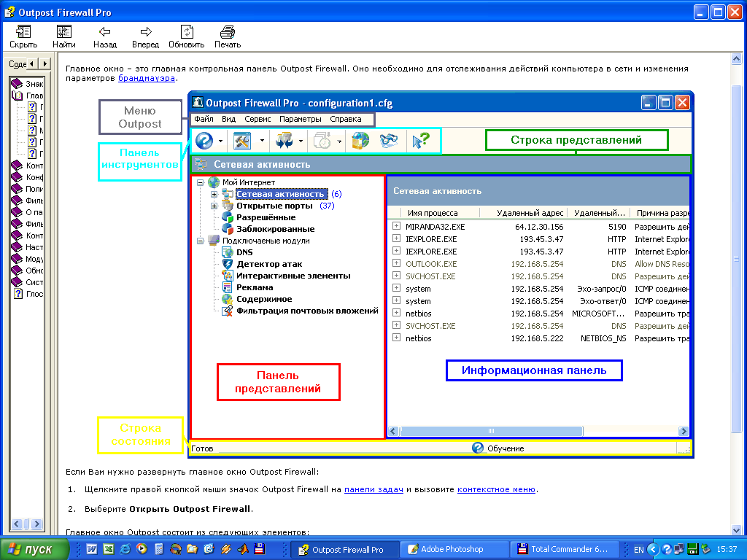Screen dimensions: 747x560
Task: Click the policy arrows icon in Outpost toolbar
Action: click(x=284, y=141)
